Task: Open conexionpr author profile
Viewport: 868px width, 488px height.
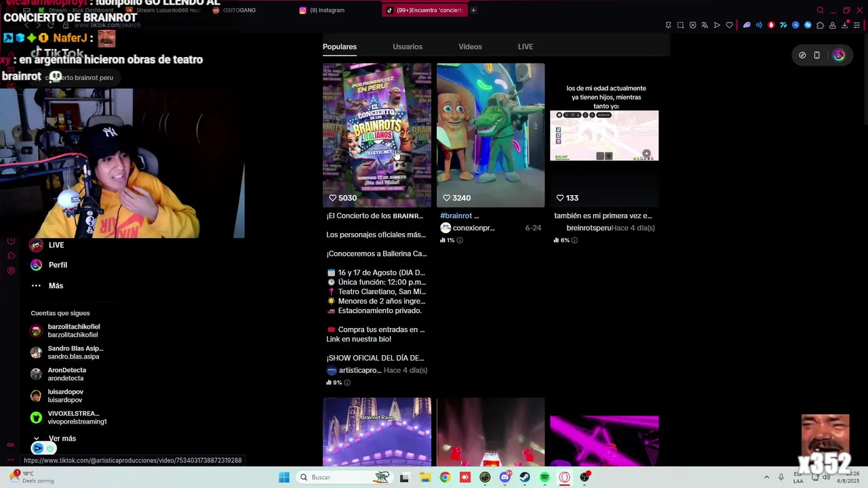Action: [467, 228]
